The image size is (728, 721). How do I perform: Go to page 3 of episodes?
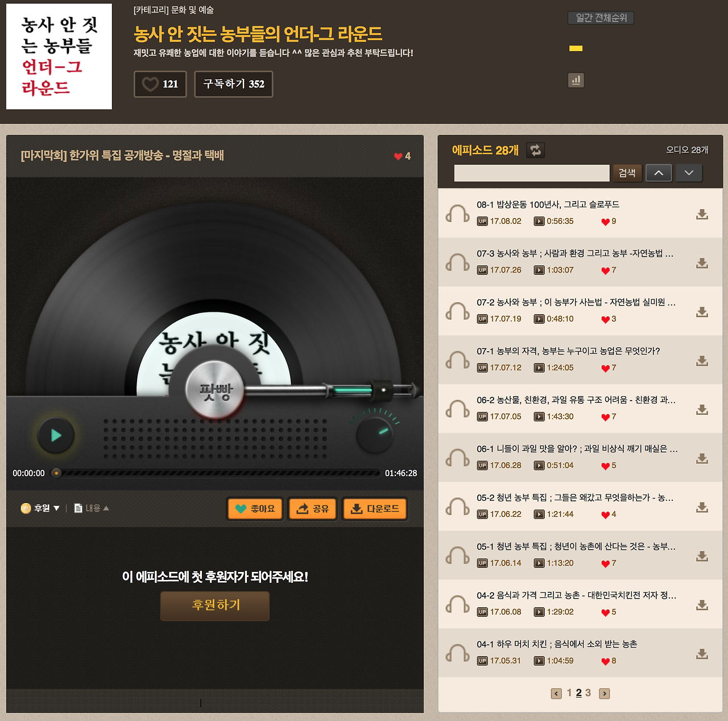pyautogui.click(x=588, y=693)
